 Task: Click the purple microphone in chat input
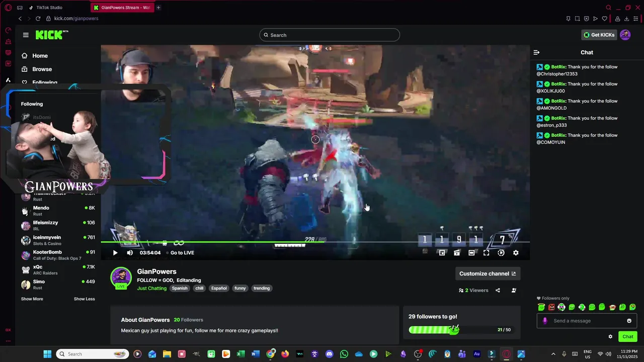pos(544,321)
